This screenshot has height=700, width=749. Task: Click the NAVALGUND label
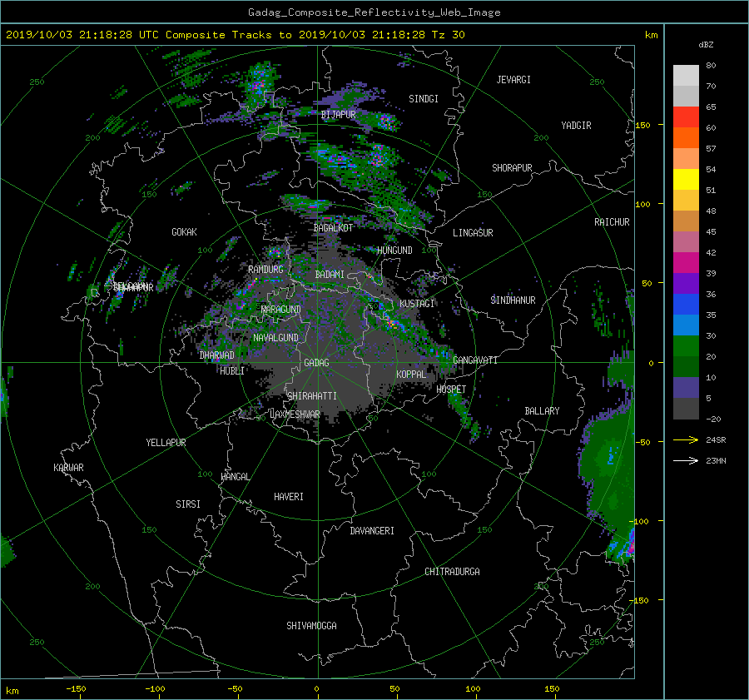(x=275, y=338)
